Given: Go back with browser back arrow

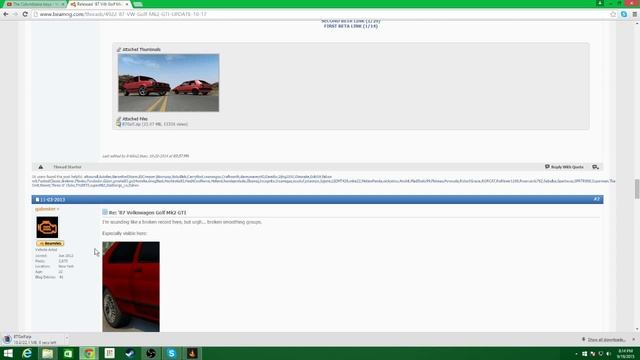Looking at the screenshot, I should 6,14.
